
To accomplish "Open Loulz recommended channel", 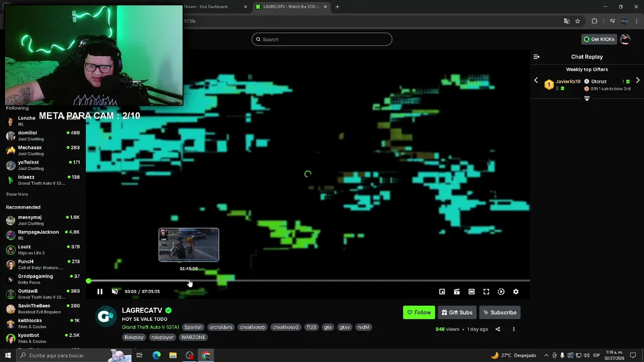I will tap(43, 249).
